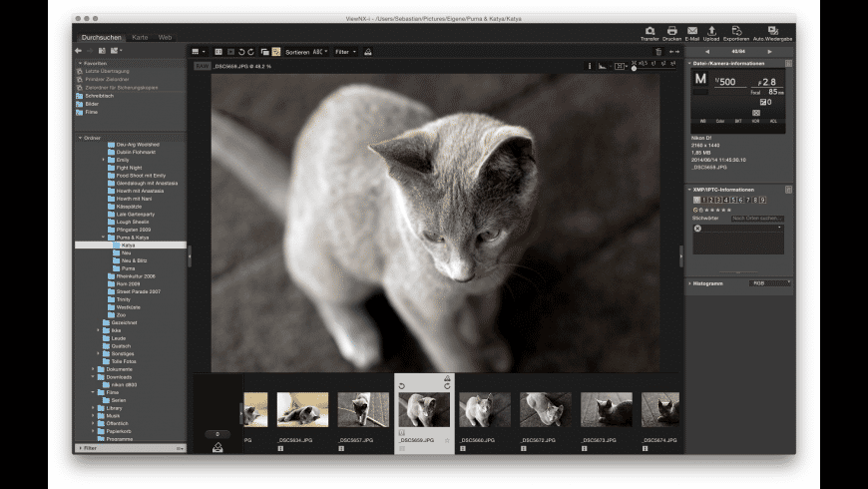
Task: Click the E-Mail envelope icon
Action: pos(692,31)
